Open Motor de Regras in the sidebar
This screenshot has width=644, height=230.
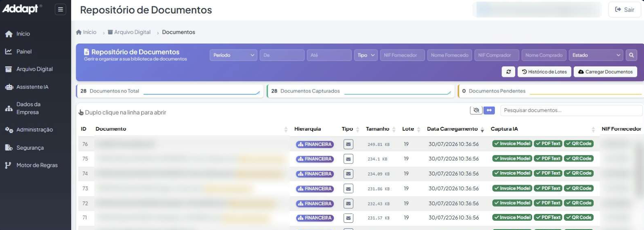point(31,165)
